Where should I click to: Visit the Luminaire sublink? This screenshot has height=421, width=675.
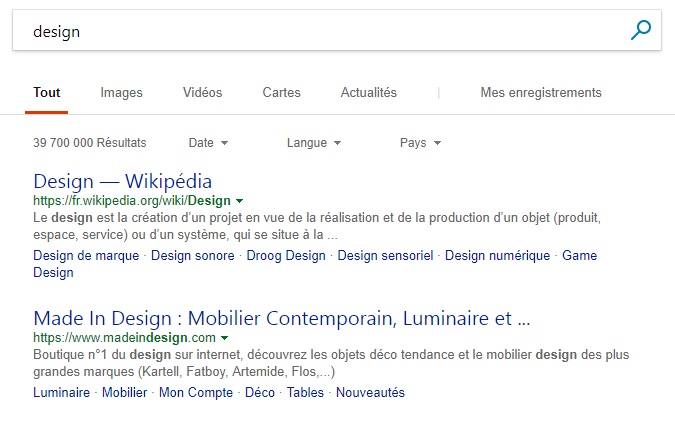click(x=62, y=392)
